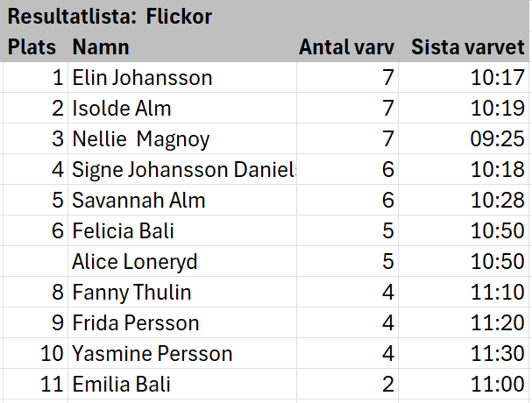Click the Savannah Alm name cell
This screenshot has width=532, height=403.
pos(182,200)
